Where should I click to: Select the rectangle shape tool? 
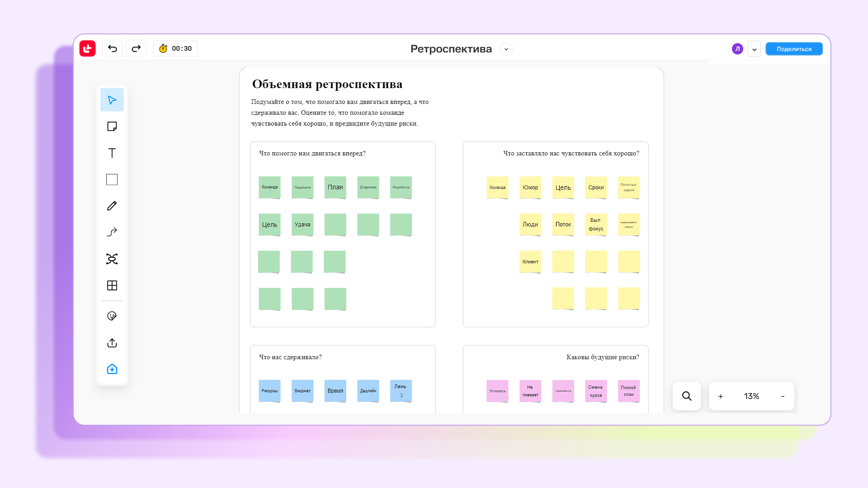click(x=112, y=179)
